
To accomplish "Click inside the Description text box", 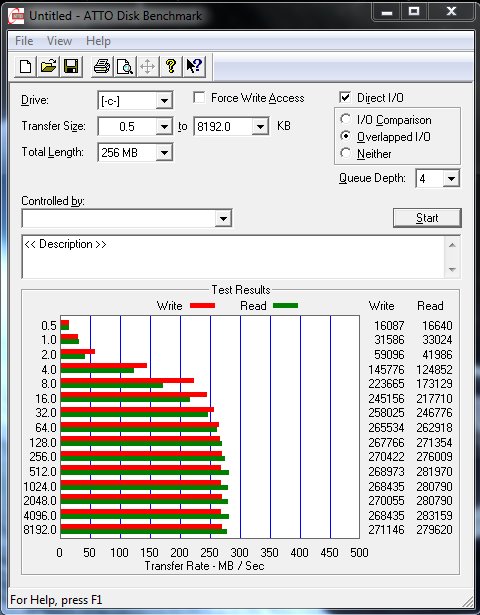I will click(233, 257).
